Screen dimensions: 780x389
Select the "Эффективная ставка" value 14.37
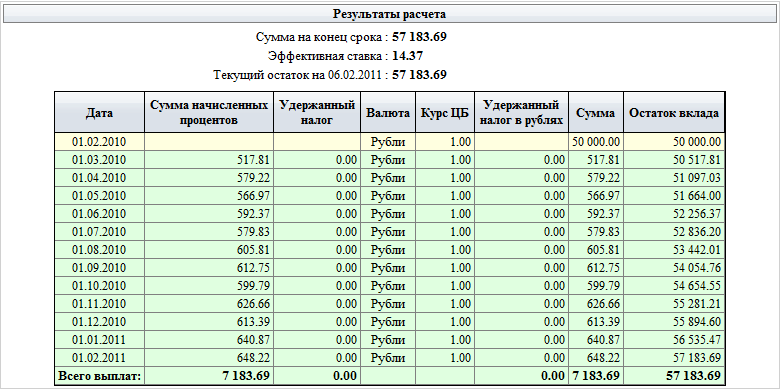pos(407,56)
